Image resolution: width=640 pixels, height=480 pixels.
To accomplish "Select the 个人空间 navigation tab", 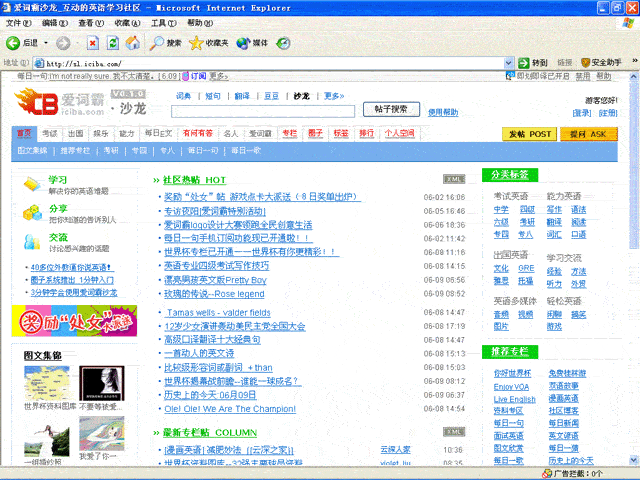I will pos(399,133).
